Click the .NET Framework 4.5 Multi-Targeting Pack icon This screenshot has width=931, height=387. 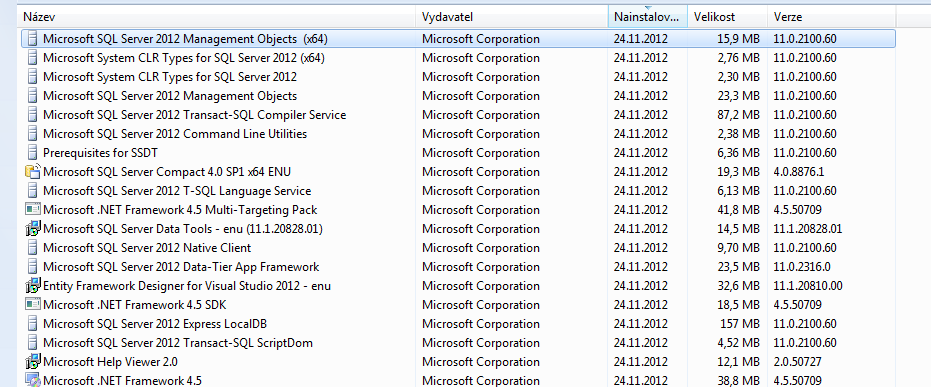pos(33,210)
